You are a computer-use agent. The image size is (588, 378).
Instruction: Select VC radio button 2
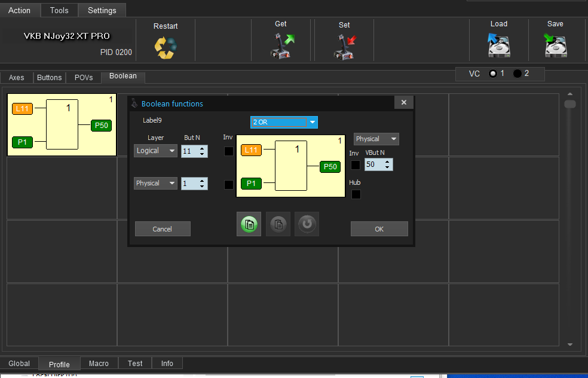click(517, 74)
